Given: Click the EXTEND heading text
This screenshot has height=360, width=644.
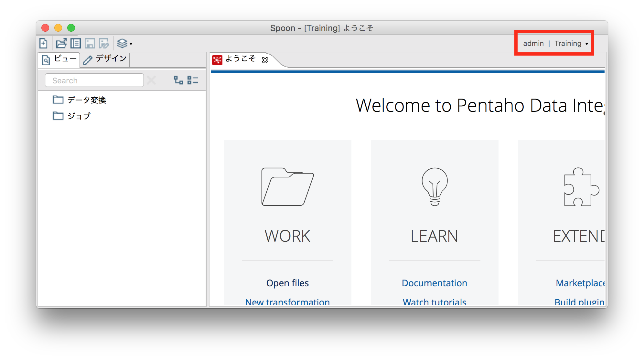Looking at the screenshot, I should coord(579,236).
